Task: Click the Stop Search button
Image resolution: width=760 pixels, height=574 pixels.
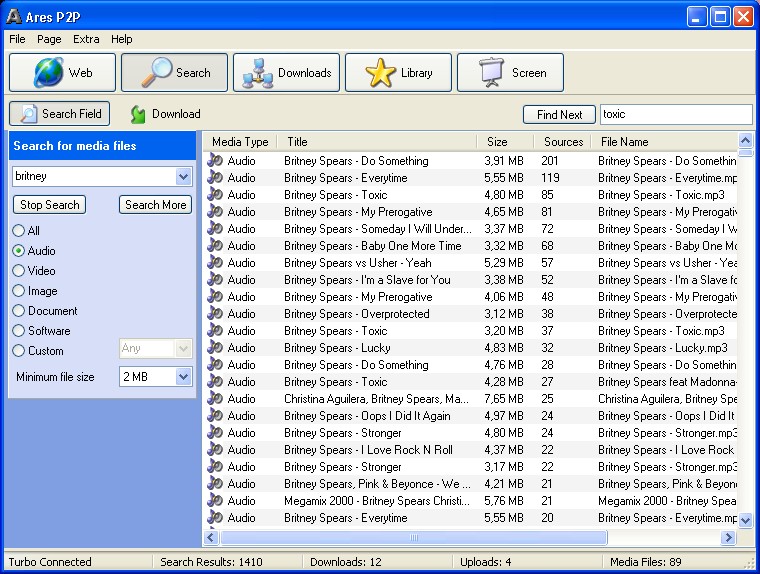Action: (x=49, y=205)
